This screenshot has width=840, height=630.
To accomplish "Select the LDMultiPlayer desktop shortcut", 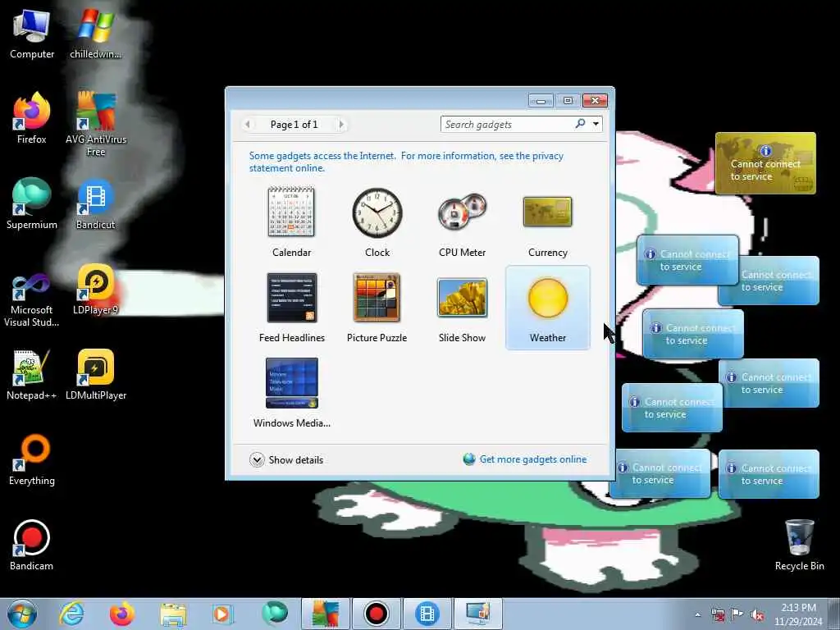I will click(x=95, y=374).
